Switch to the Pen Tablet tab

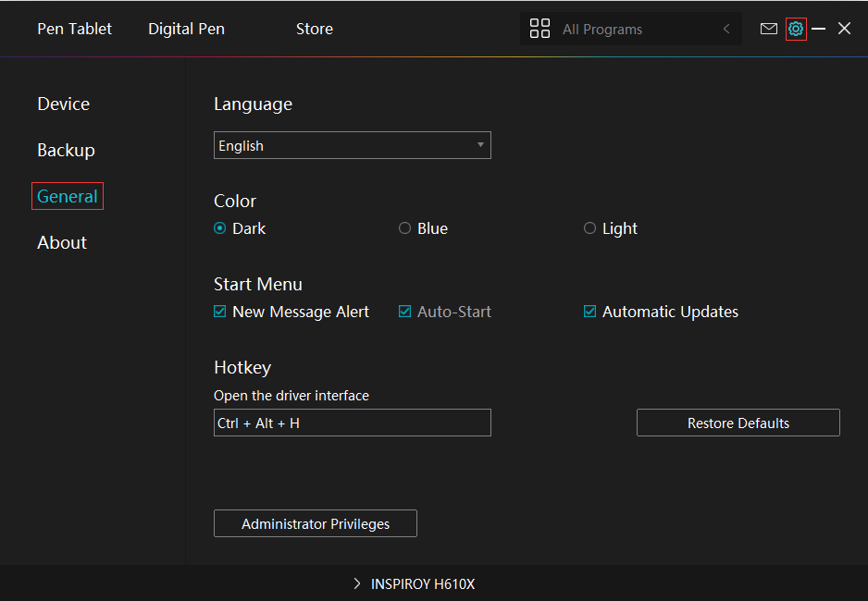(74, 29)
